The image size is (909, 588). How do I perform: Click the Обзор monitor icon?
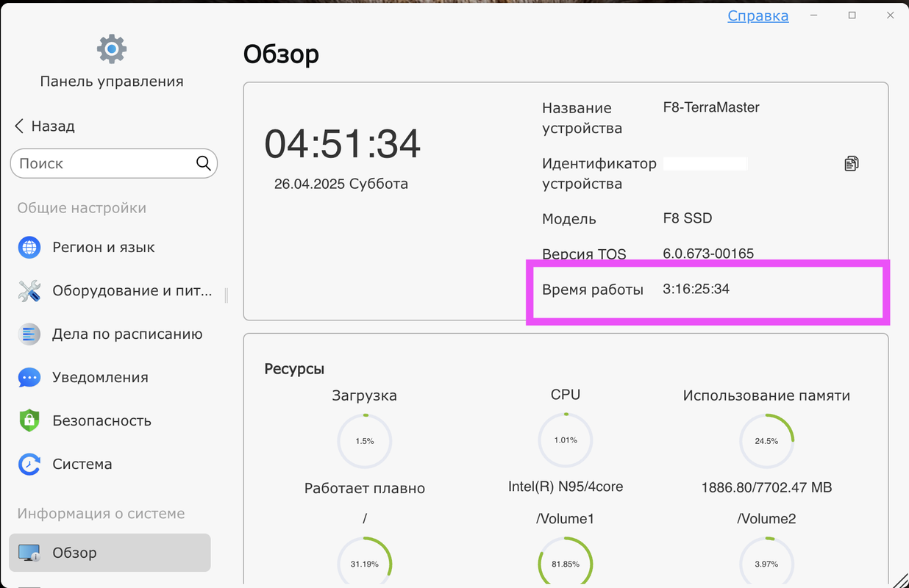[x=29, y=553]
